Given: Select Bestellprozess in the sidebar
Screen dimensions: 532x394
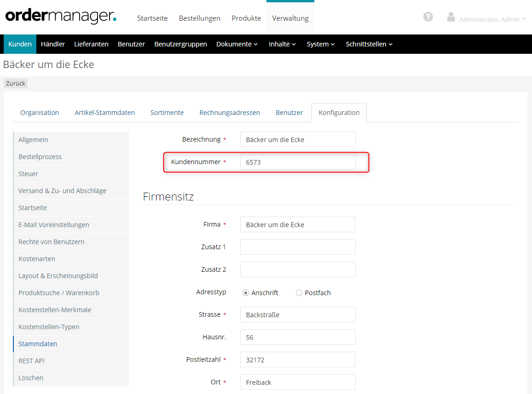Looking at the screenshot, I should coord(40,157).
